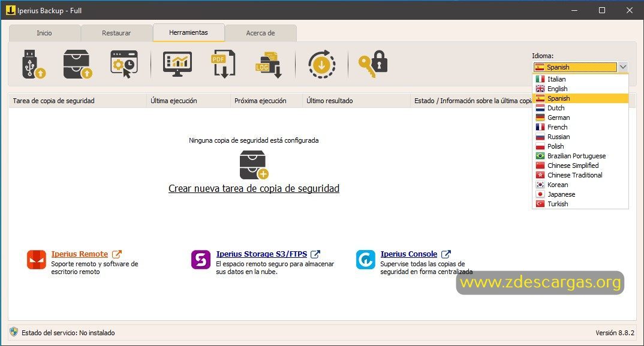The height and width of the screenshot is (346, 644).
Task: Pick Japanese from the language list
Action: pos(580,194)
